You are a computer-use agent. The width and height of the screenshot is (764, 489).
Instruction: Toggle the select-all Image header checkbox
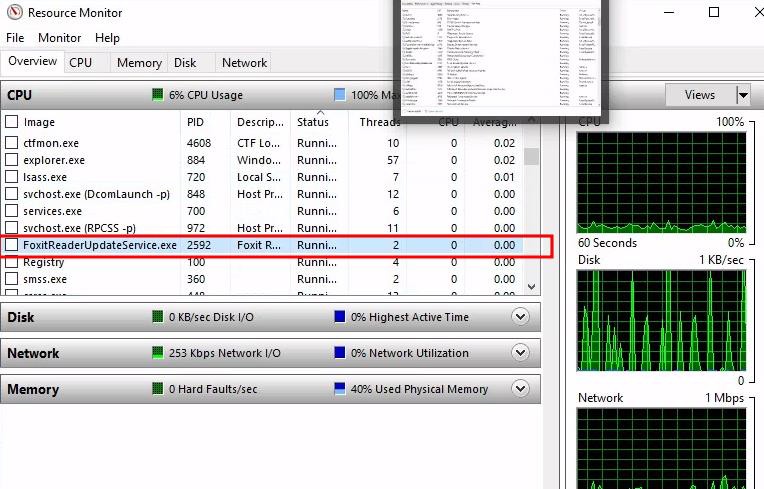(x=12, y=122)
